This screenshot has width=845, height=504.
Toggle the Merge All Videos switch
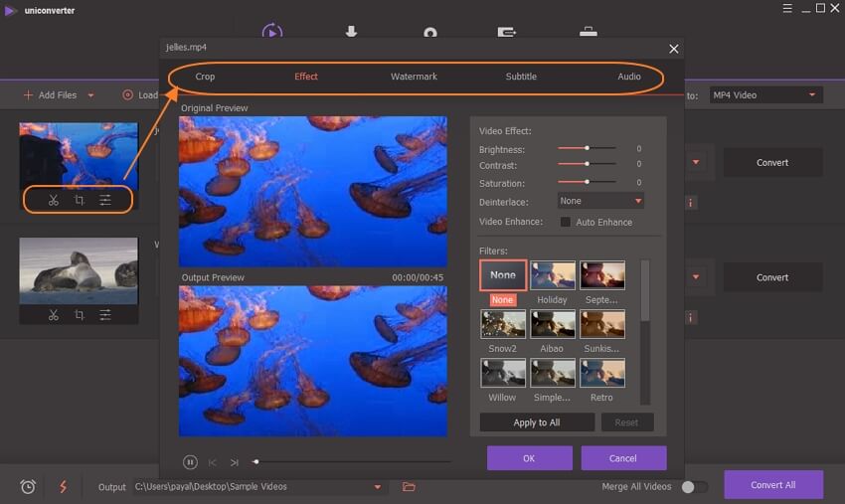[x=694, y=486]
